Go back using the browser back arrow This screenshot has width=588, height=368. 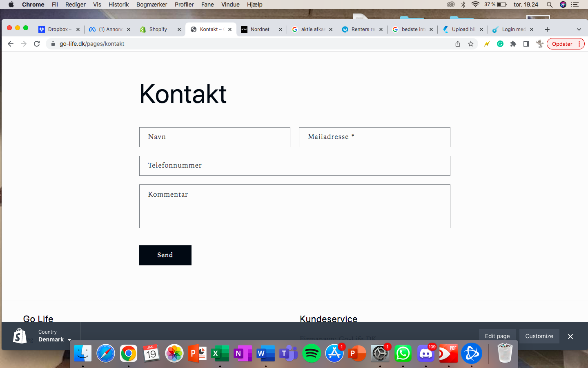pos(11,44)
